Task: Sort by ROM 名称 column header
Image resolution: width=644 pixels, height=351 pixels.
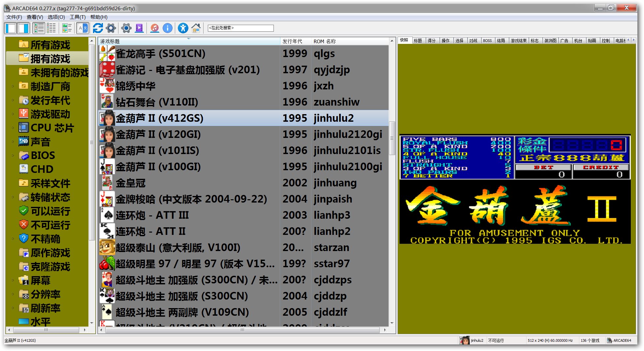Action: [350, 41]
